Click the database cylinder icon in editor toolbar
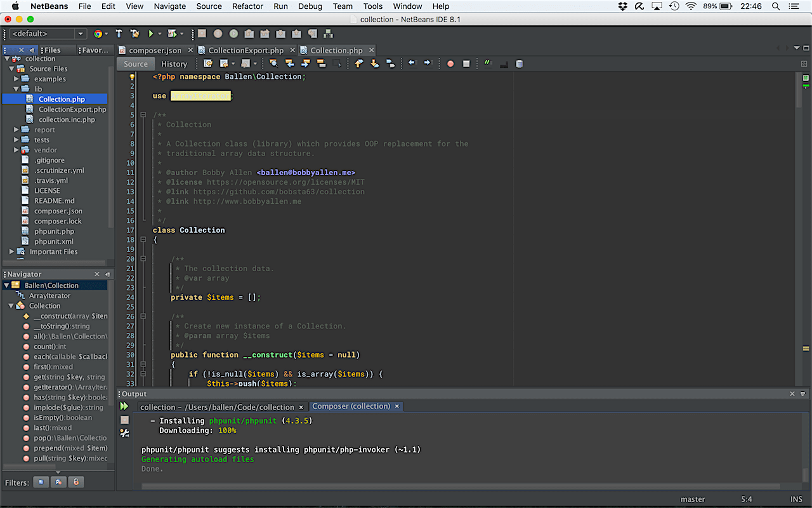 click(x=519, y=63)
